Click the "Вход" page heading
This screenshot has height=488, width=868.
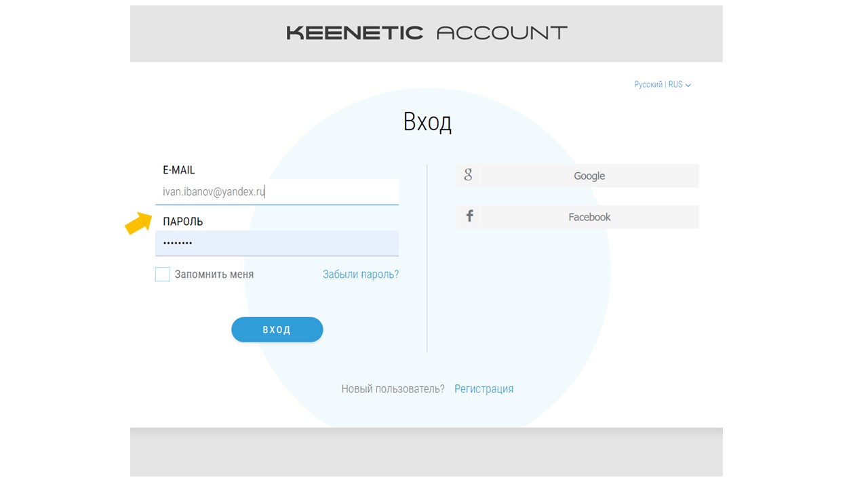tap(427, 122)
